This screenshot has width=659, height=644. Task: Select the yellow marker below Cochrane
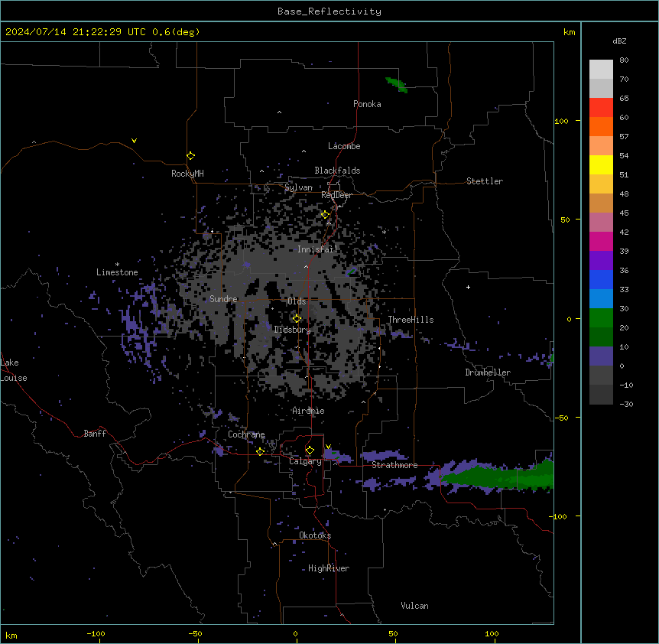260,451
